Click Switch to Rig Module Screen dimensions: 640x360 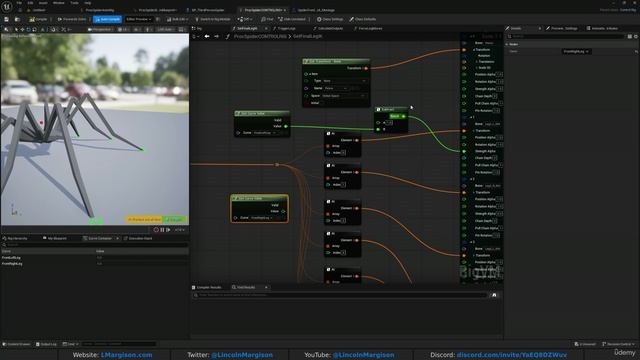(x=213, y=19)
